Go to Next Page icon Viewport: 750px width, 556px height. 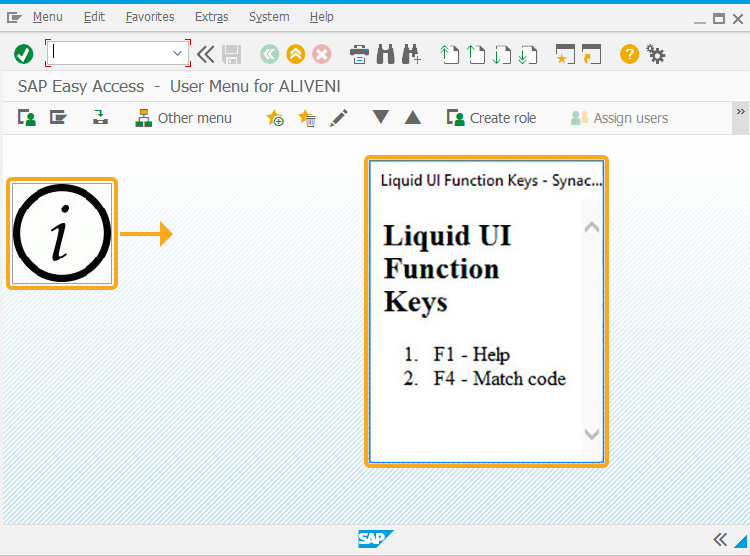501,54
